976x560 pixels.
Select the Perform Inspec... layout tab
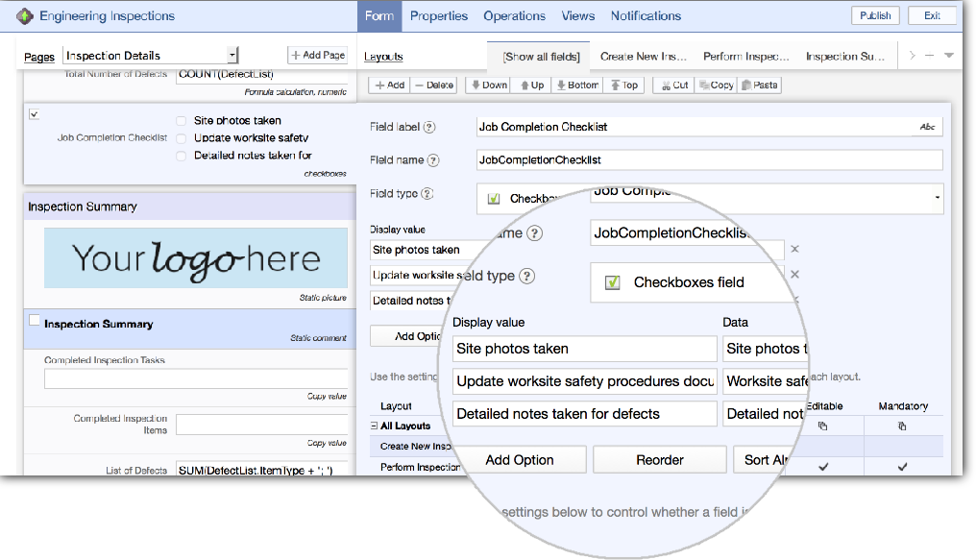click(x=745, y=57)
